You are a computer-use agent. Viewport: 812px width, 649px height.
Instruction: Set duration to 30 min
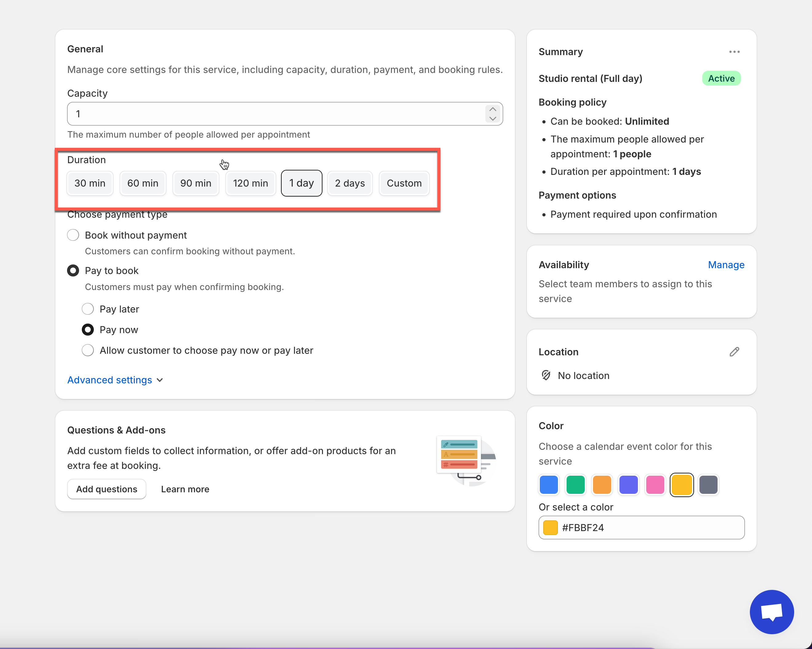pos(90,183)
